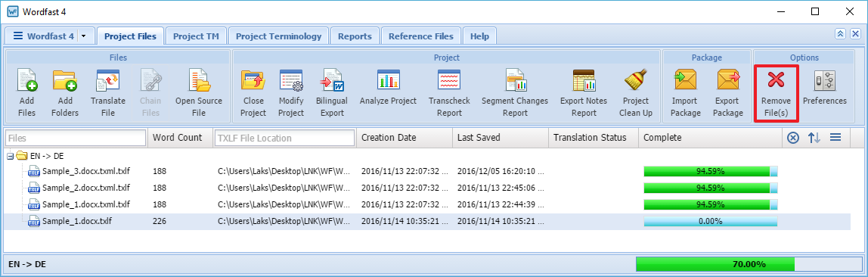Image resolution: width=868 pixels, height=277 pixels.
Task: Click the Bilingual Export icon
Action: [x=332, y=80]
